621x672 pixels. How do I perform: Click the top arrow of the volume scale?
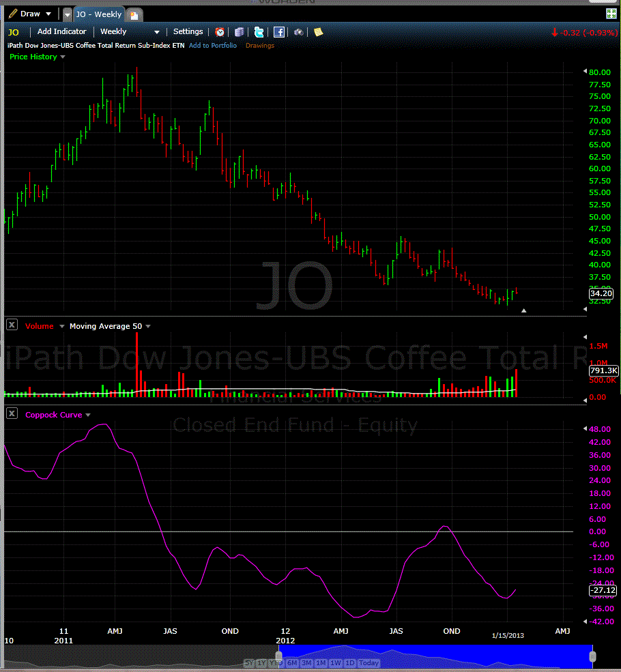coord(585,337)
